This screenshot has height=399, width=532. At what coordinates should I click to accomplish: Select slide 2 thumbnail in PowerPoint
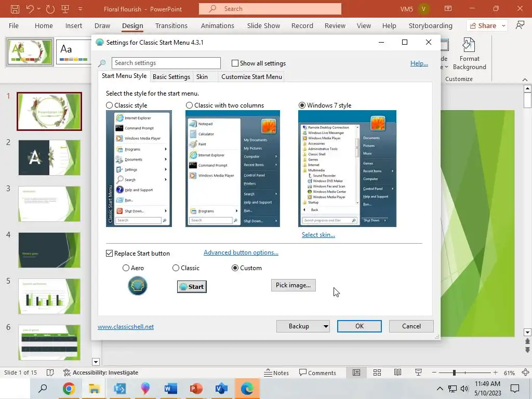click(49, 157)
